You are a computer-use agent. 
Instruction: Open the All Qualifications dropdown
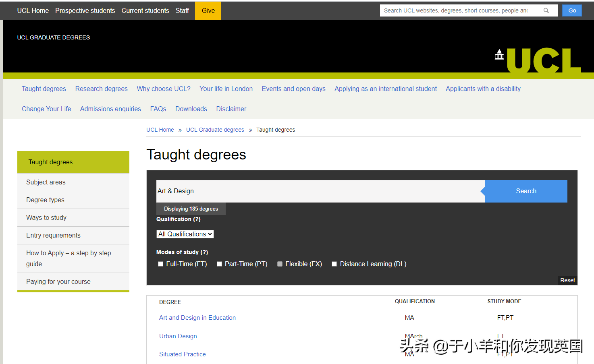point(185,234)
